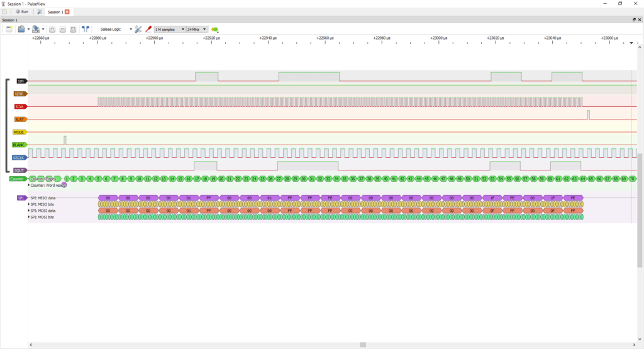Open the new session icon in top bar
Viewport: 644px width, 349px height.
click(x=6, y=12)
